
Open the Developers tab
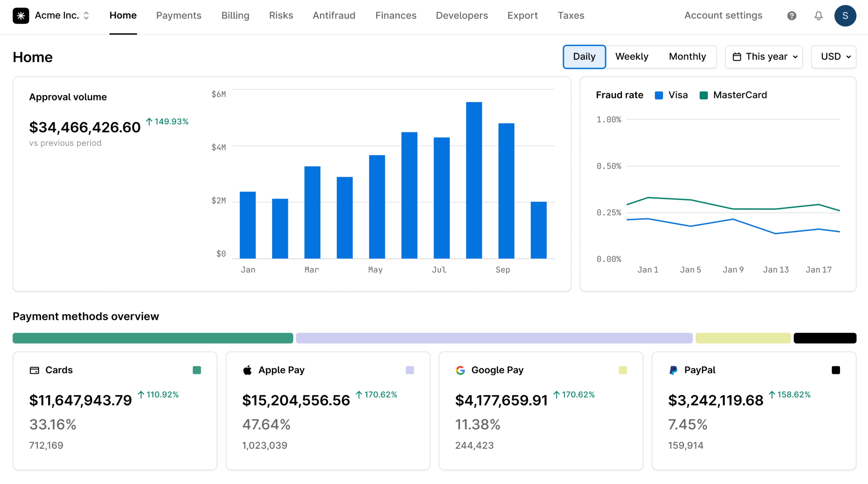462,16
